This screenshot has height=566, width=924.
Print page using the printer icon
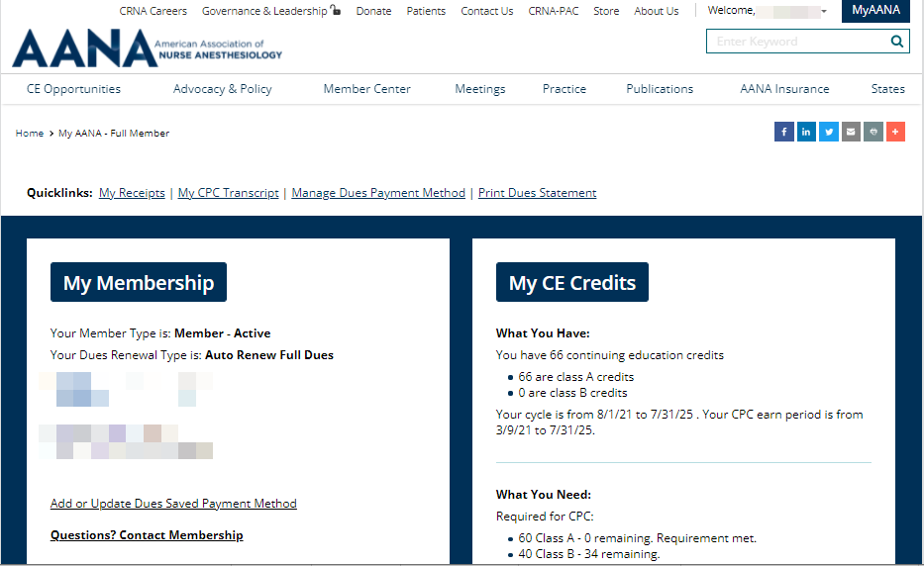click(x=873, y=132)
